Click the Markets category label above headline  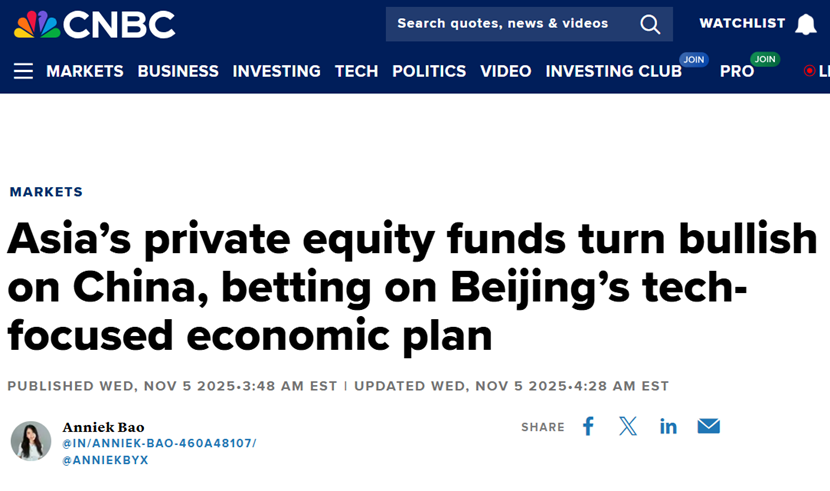coord(46,192)
